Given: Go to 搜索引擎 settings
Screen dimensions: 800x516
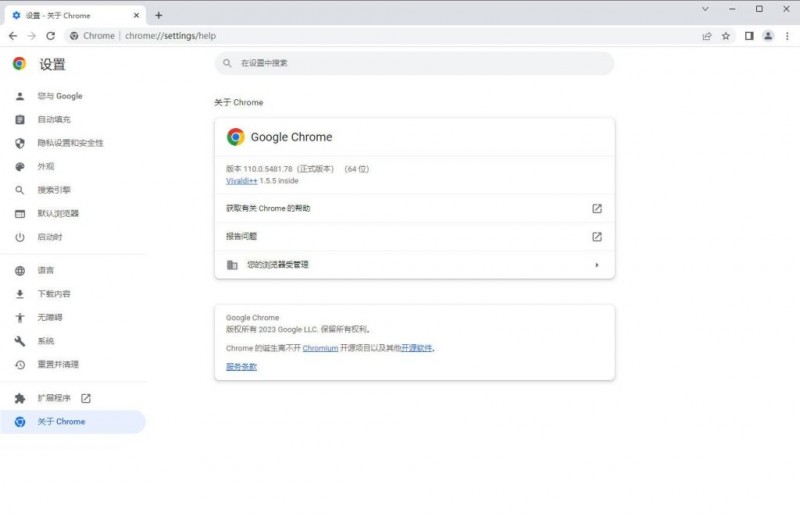Looking at the screenshot, I should (54, 190).
